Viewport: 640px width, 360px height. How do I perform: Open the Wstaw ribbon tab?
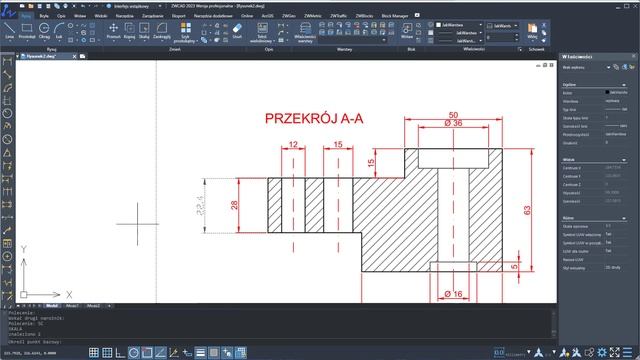(x=80, y=16)
